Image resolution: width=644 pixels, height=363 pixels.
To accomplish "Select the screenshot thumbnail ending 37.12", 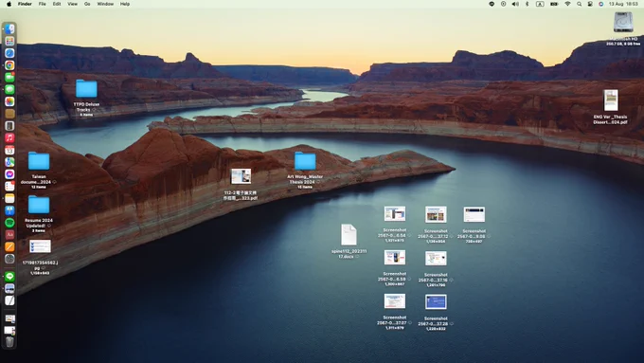I will click(x=436, y=214).
